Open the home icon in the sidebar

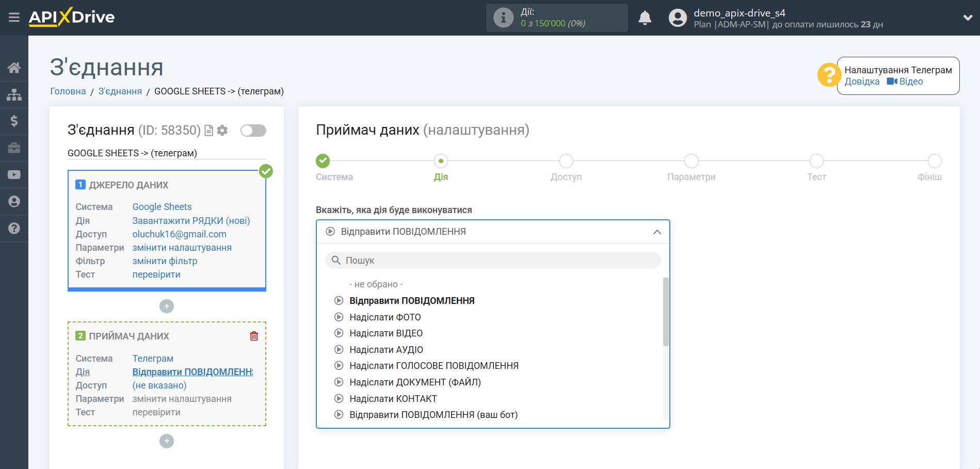14,68
